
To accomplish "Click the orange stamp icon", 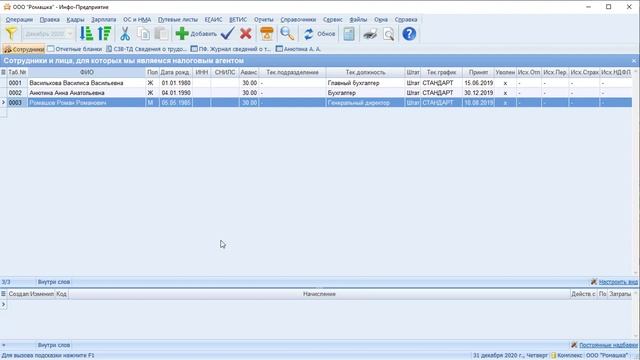I will point(267,33).
